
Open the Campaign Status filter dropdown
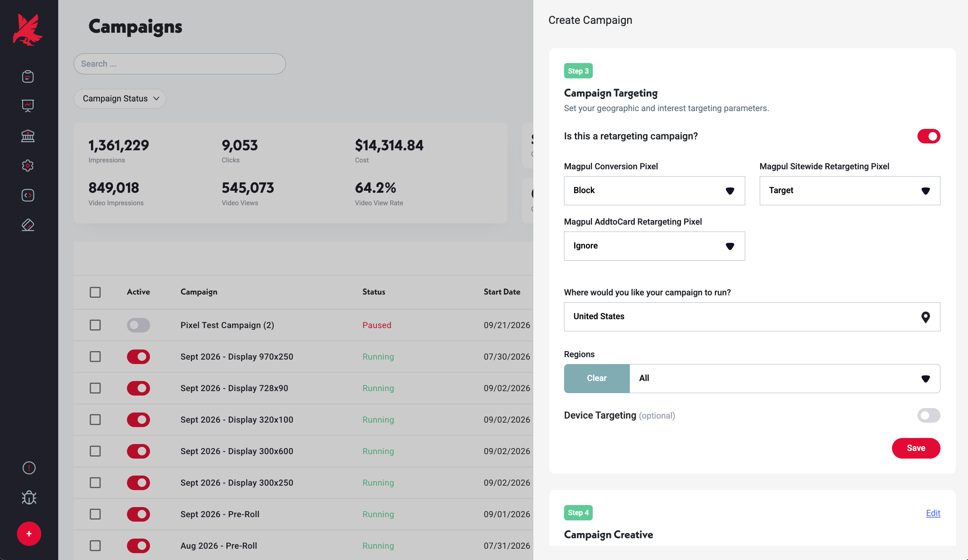(120, 99)
